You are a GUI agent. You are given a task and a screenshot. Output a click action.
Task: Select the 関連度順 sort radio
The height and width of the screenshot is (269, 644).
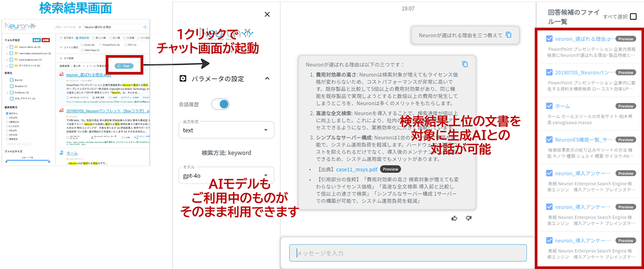pyautogui.click(x=77, y=37)
